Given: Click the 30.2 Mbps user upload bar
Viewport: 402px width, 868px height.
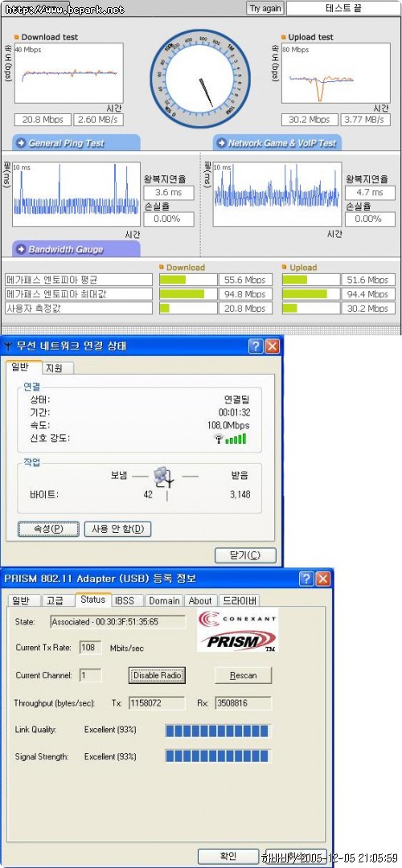Looking at the screenshot, I should click(310, 309).
